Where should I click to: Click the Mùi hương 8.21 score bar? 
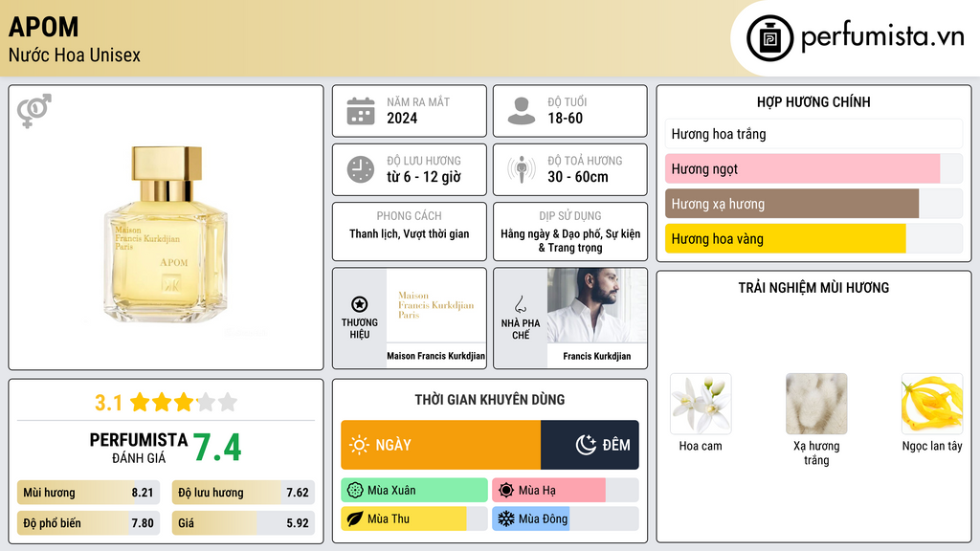88,493
